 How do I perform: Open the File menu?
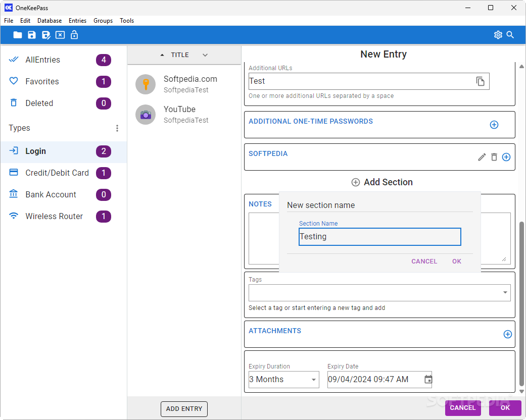tap(9, 21)
